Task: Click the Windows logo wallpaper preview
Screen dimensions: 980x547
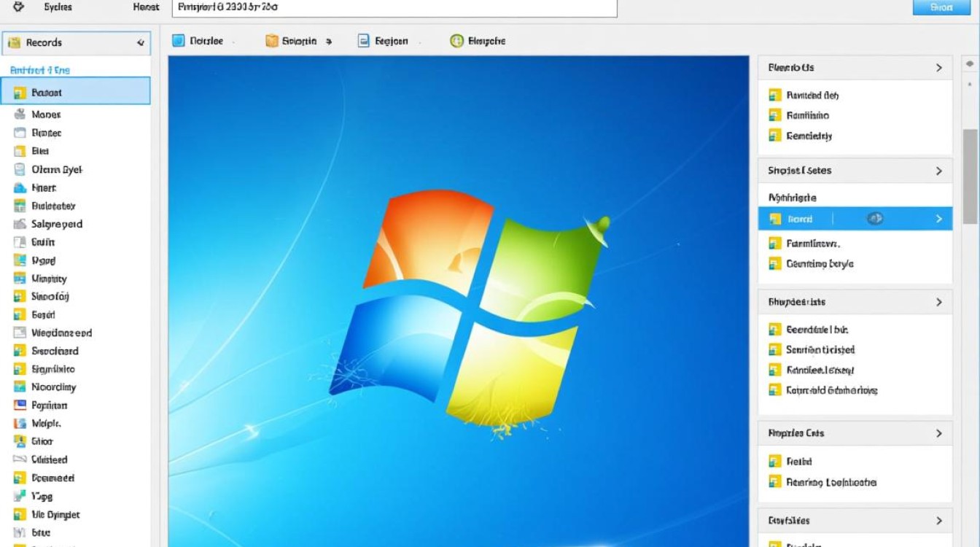Action: point(459,301)
